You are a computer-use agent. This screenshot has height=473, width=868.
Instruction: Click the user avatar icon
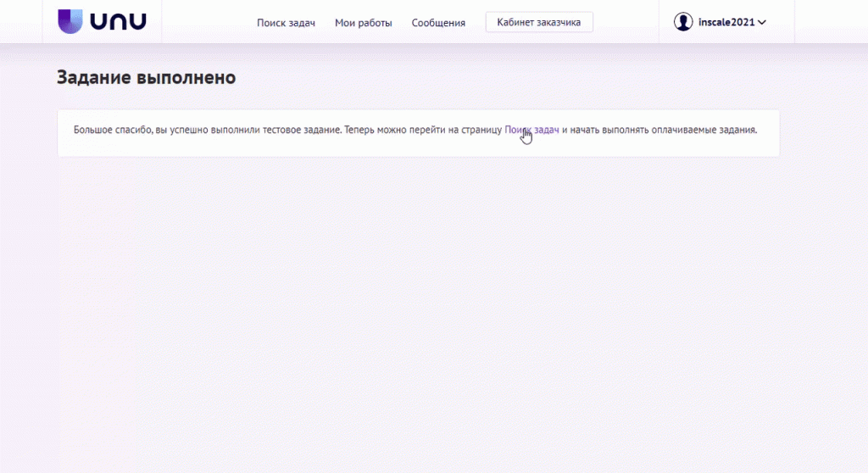coord(683,22)
